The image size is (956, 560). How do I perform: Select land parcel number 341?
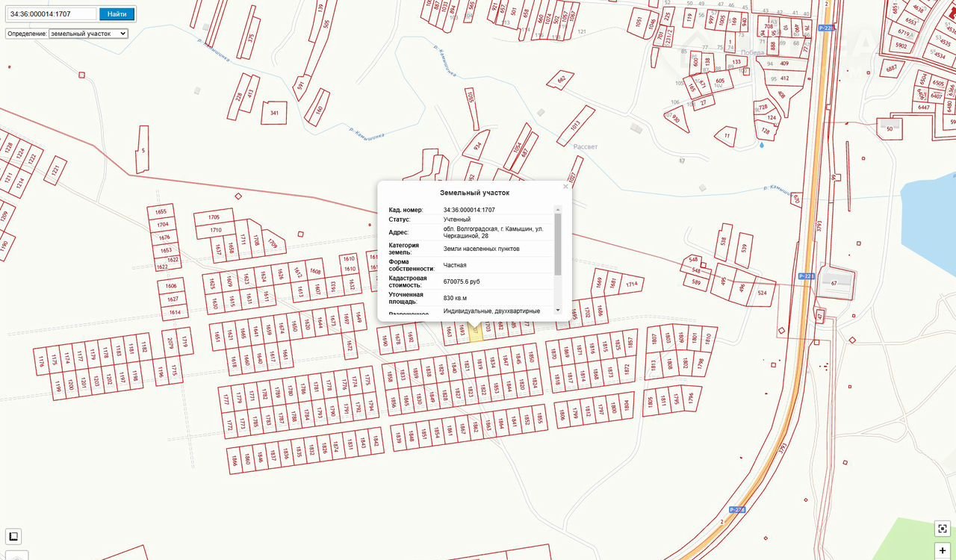click(274, 113)
